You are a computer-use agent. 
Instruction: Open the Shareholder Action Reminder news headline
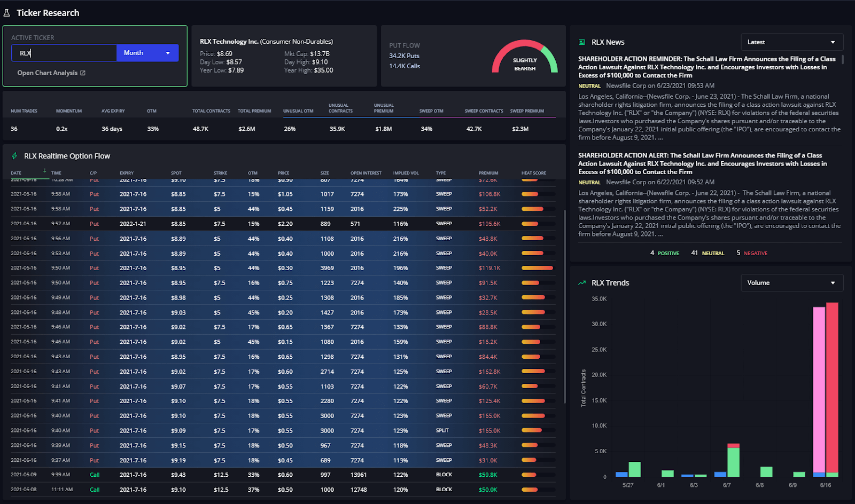[x=706, y=67]
